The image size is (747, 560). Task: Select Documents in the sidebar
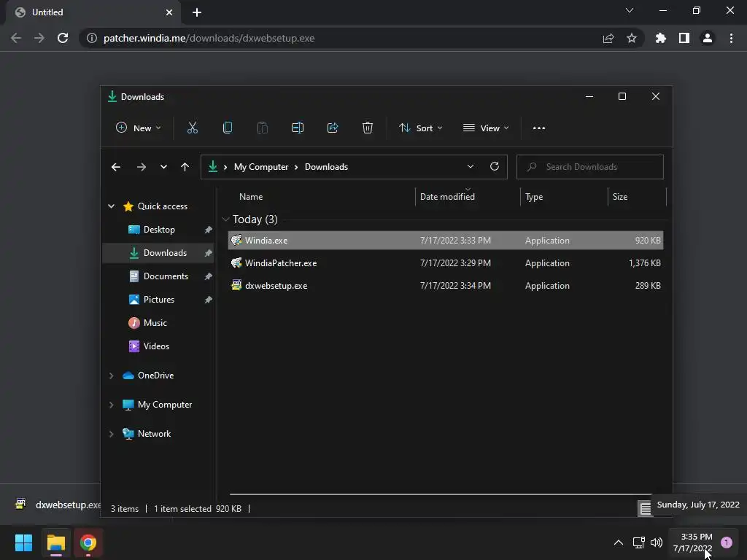pyautogui.click(x=158, y=276)
